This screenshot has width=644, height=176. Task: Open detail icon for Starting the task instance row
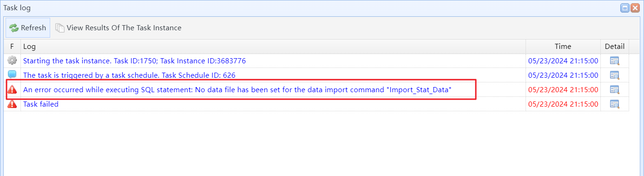[x=615, y=61]
